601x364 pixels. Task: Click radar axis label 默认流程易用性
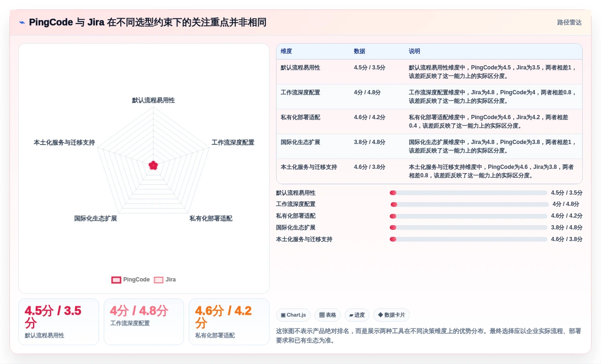[x=154, y=100]
